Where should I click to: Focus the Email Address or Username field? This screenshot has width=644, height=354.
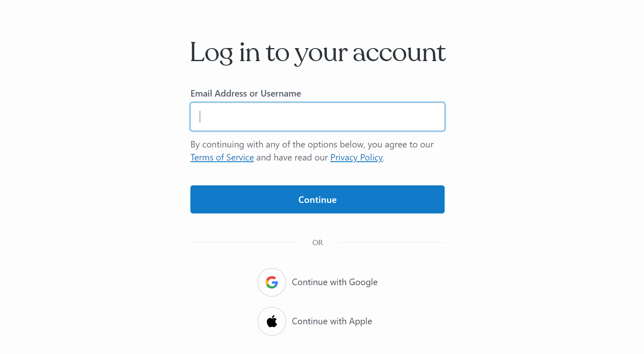point(318,117)
